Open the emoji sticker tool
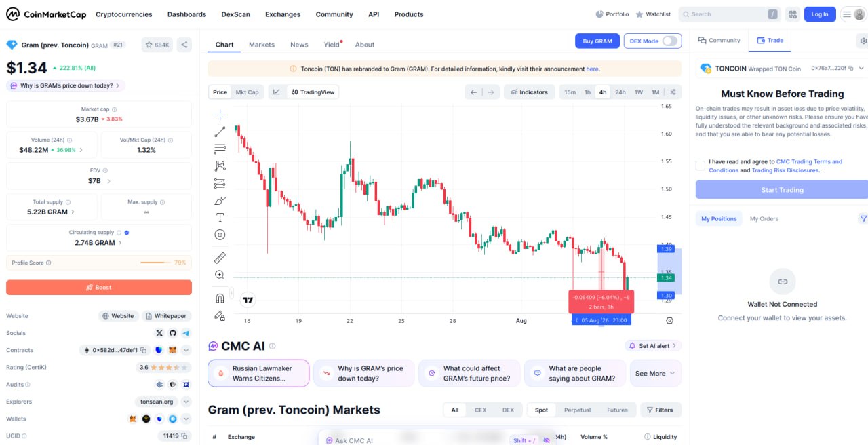Image resolution: width=868 pixels, height=445 pixels. click(x=220, y=235)
